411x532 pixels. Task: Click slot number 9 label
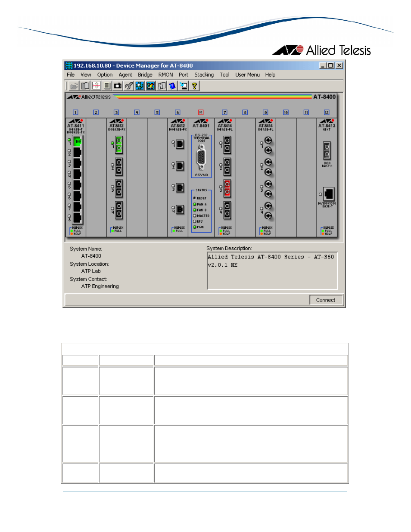click(265, 112)
